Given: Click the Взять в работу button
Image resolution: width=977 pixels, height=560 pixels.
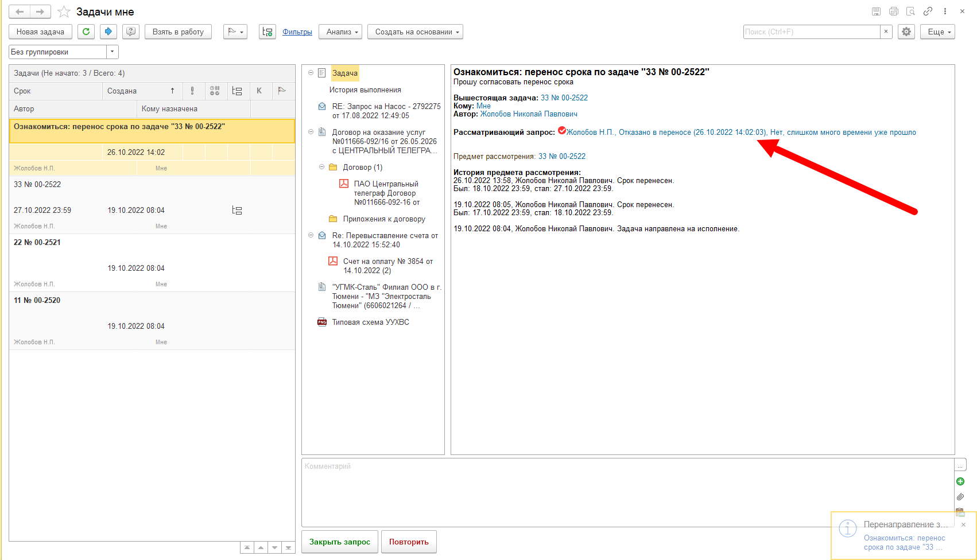Looking at the screenshot, I should [178, 32].
